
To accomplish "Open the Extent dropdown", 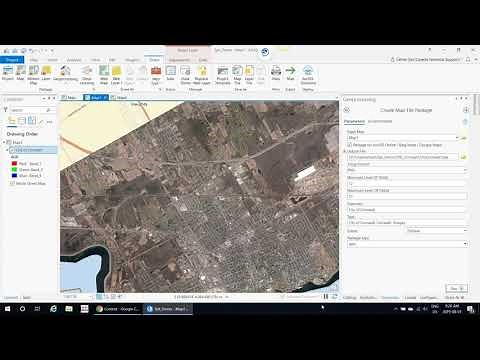I will pyautogui.click(x=465, y=230).
